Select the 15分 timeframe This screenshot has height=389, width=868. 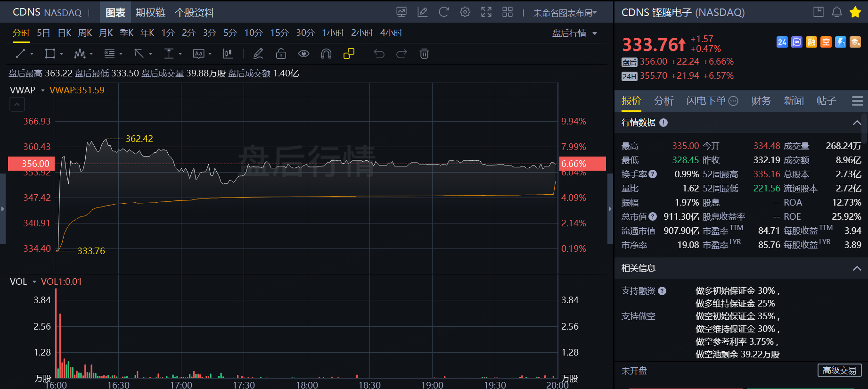point(279,33)
